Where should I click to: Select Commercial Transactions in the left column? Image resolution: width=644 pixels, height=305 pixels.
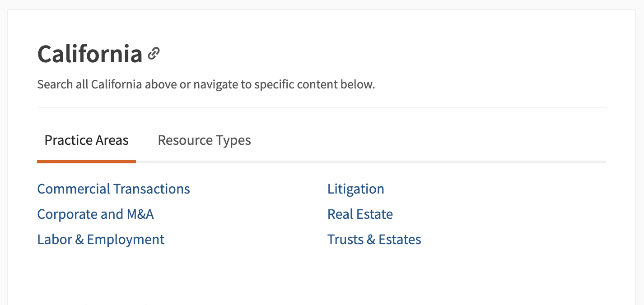(113, 189)
